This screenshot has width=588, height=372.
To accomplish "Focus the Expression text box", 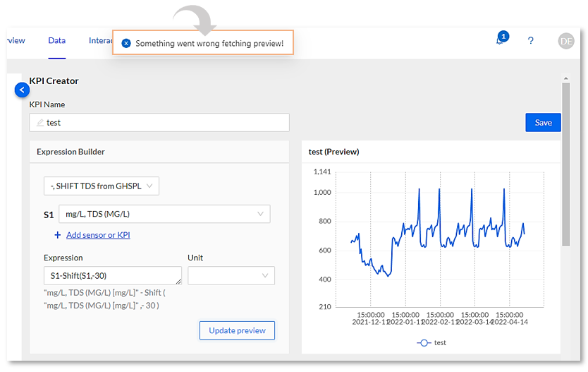I will coord(112,275).
